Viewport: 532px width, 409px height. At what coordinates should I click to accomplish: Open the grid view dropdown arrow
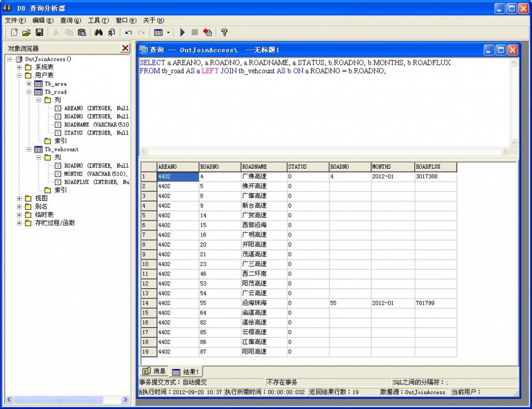(167, 32)
